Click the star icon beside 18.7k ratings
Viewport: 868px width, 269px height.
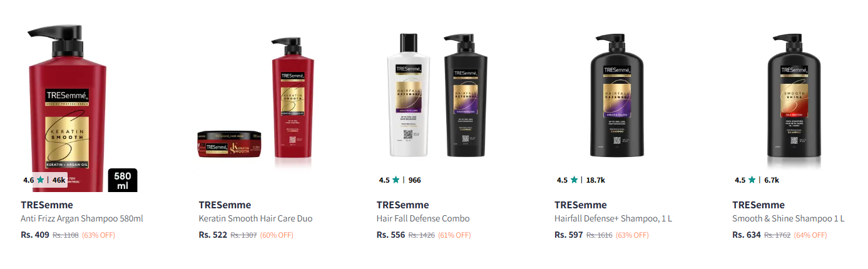(x=573, y=180)
